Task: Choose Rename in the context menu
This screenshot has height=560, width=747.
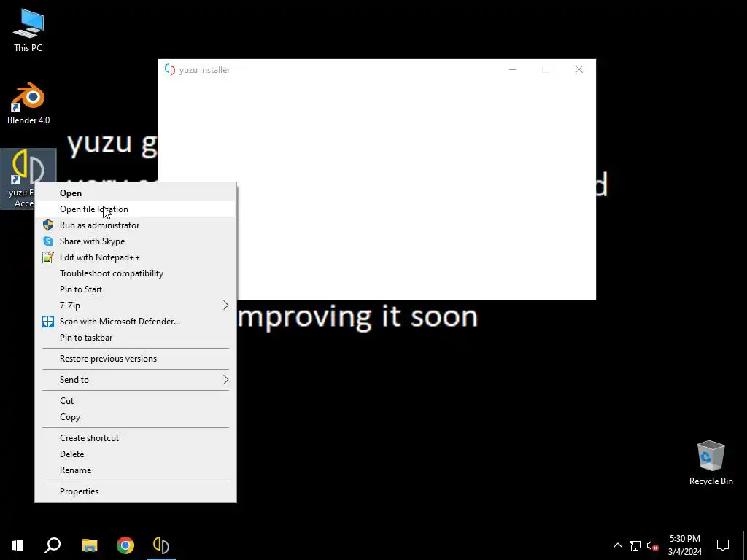Action: [135, 470]
